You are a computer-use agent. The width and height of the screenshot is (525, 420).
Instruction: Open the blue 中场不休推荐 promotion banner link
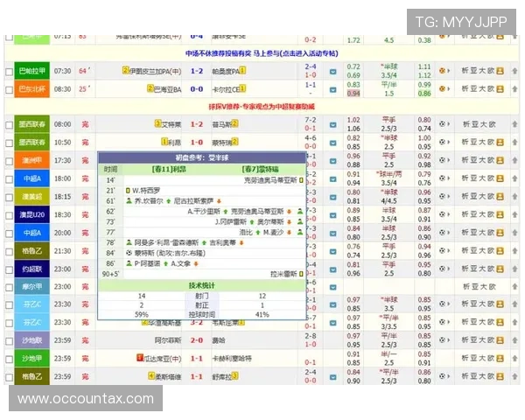[x=262, y=53]
